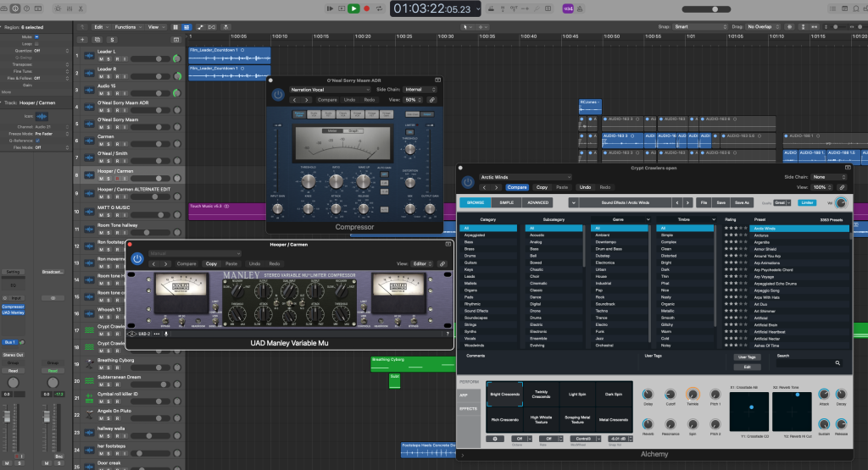
Task: Click the Threshold knob in Compressor
Action: [x=310, y=180]
